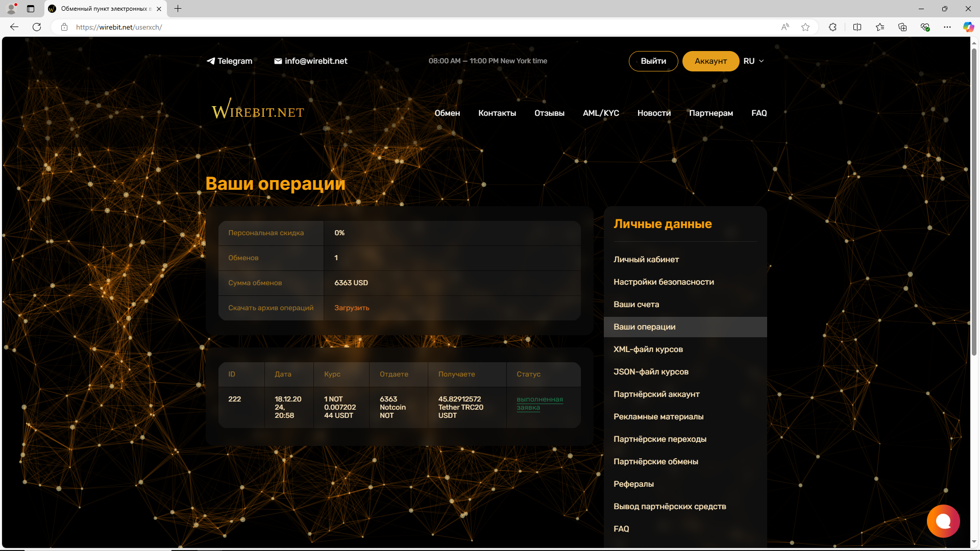Open the Copilot sidebar icon
The image size is (980, 551).
point(968,27)
